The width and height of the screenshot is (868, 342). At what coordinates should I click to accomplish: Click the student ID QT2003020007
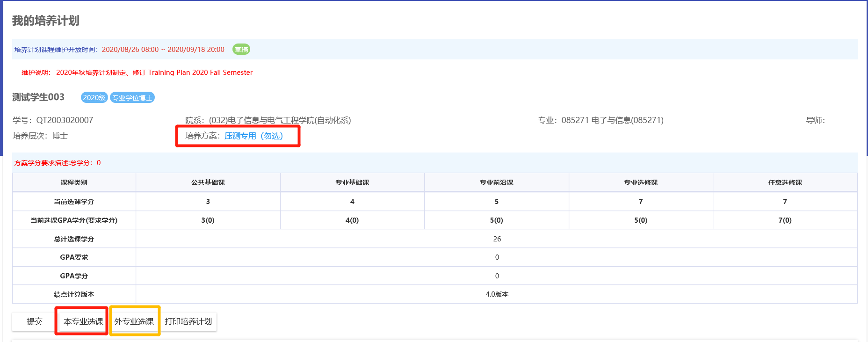pyautogui.click(x=65, y=120)
